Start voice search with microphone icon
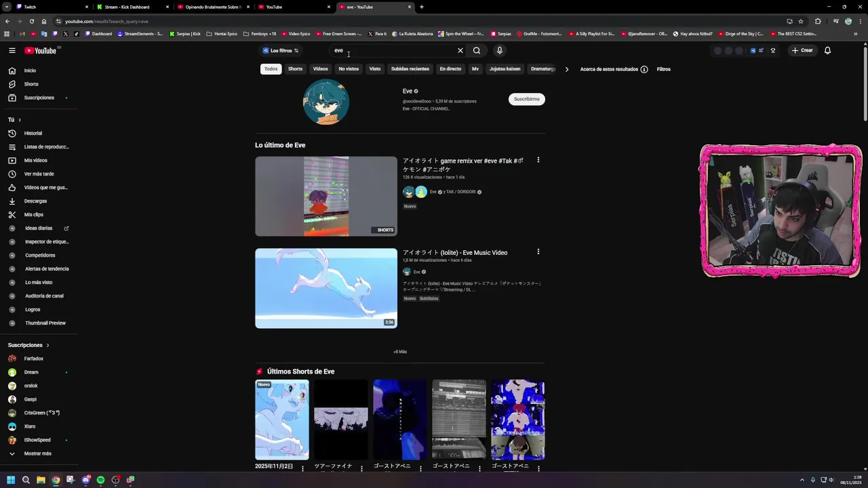The image size is (868, 488). click(x=500, y=50)
